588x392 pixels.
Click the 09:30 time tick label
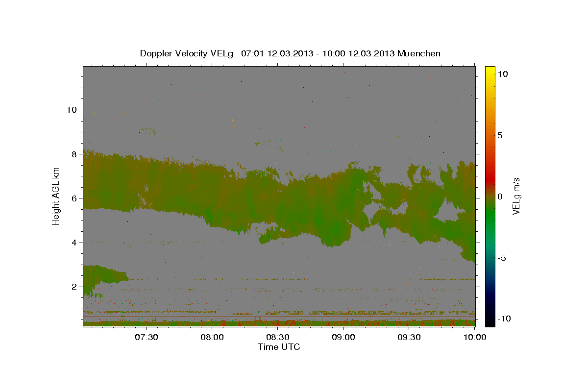(409, 337)
